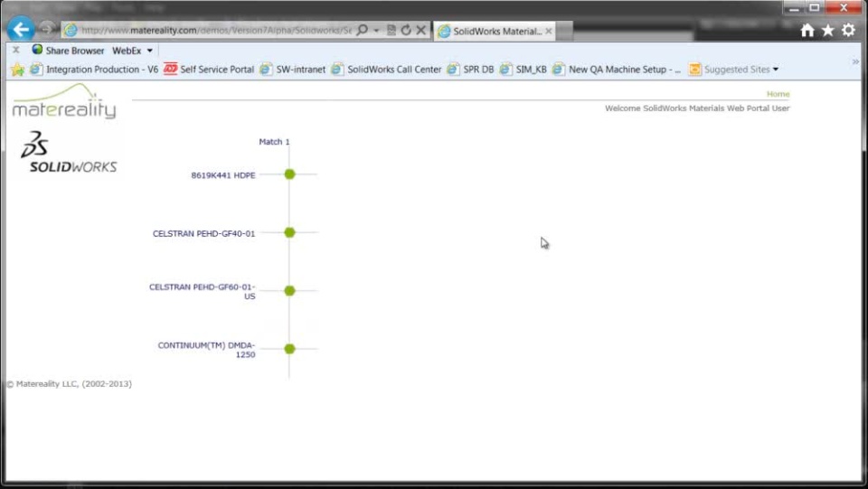Screen dimensions: 868x489
Task: Open a new blank browser tab
Action: tap(564, 32)
